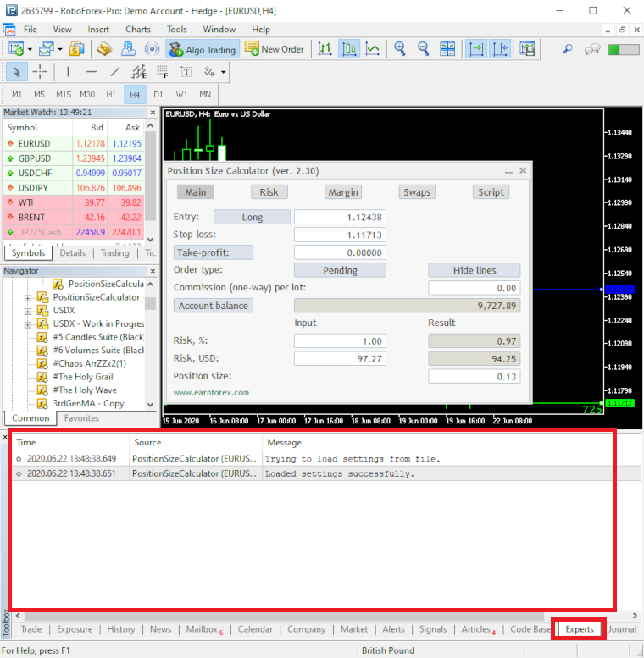The height and width of the screenshot is (658, 644).
Task: Click the Stop-loss input field
Action: point(340,235)
